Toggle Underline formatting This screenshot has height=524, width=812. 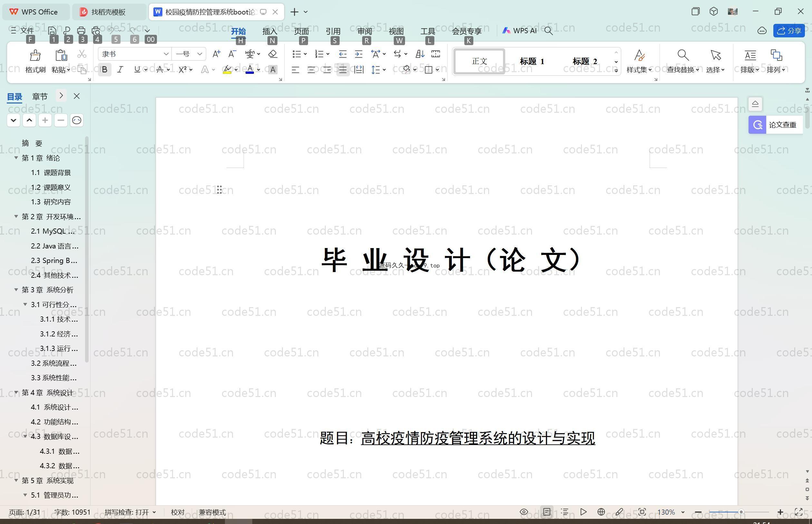click(137, 70)
